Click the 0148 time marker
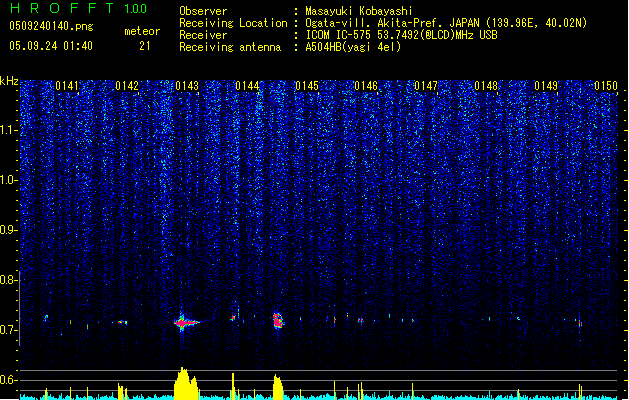 [x=486, y=86]
